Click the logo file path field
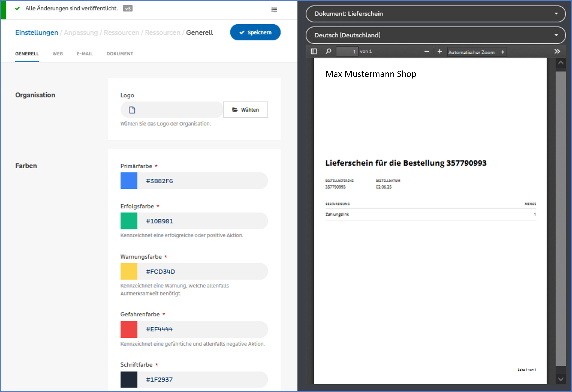This screenshot has height=392, width=572. click(x=172, y=110)
